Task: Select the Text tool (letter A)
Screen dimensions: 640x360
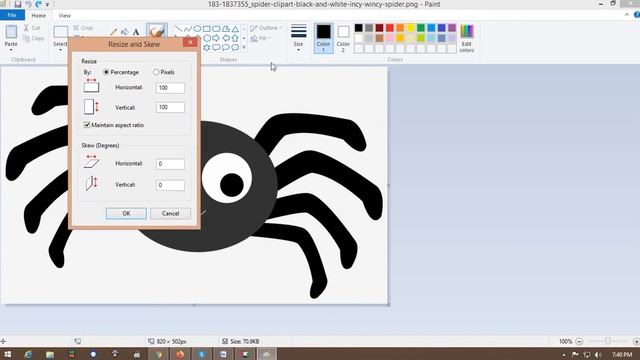Action: point(136,31)
